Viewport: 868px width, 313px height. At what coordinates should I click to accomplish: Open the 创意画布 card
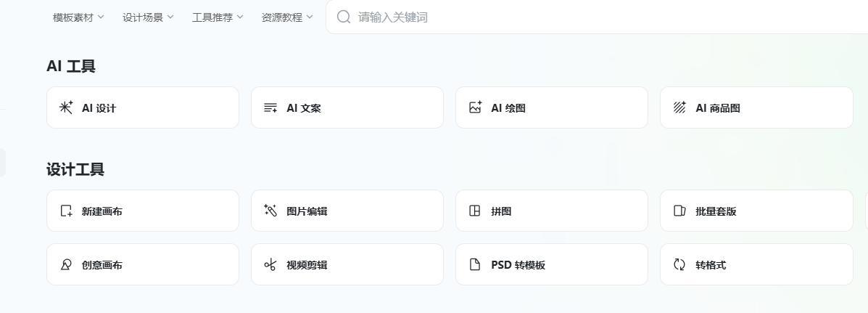click(143, 264)
